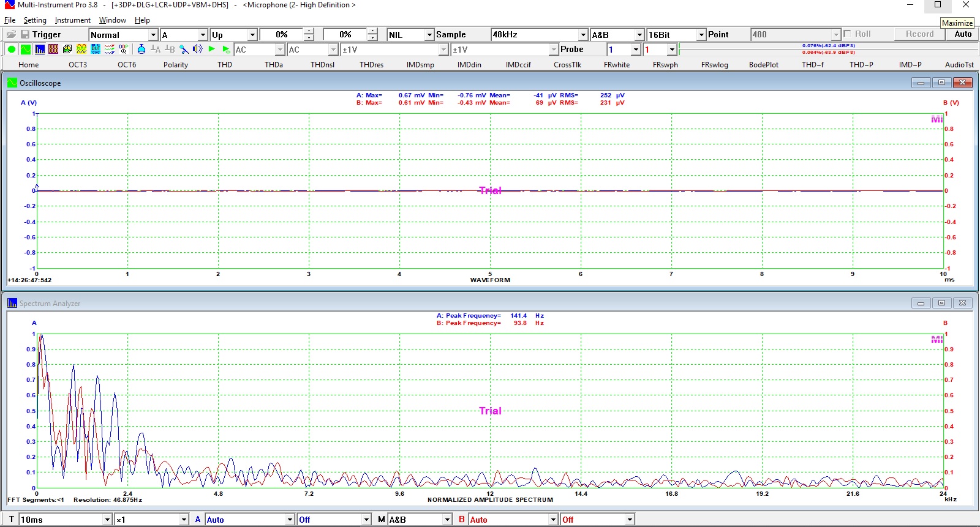Screen dimensions: 980x527
Task: Open the bottom bar A&B display dropdown
Action: pos(448,520)
